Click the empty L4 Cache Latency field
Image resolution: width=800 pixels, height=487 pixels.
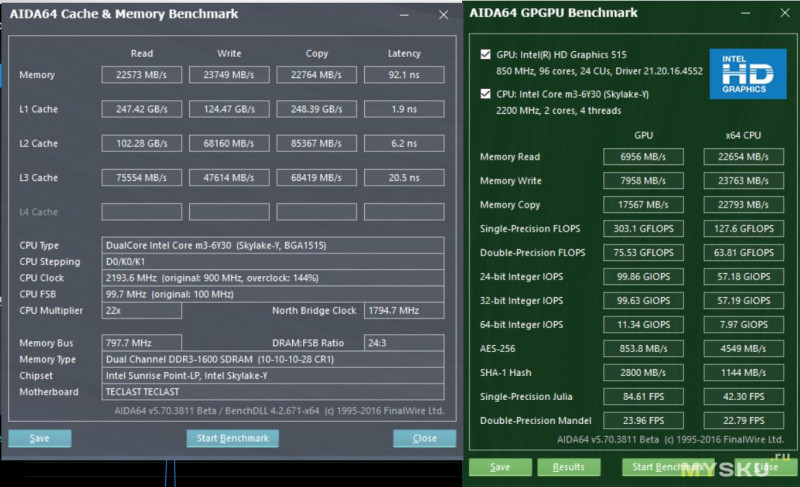pyautogui.click(x=404, y=212)
